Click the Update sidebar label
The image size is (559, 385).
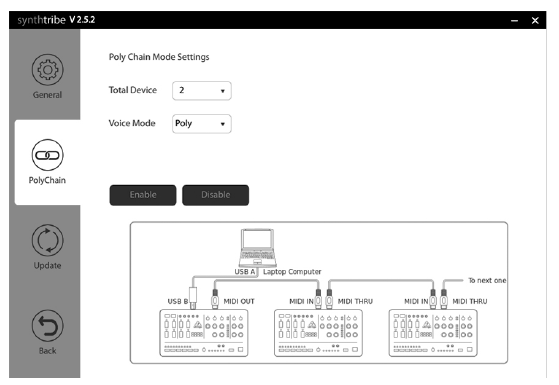(x=47, y=266)
